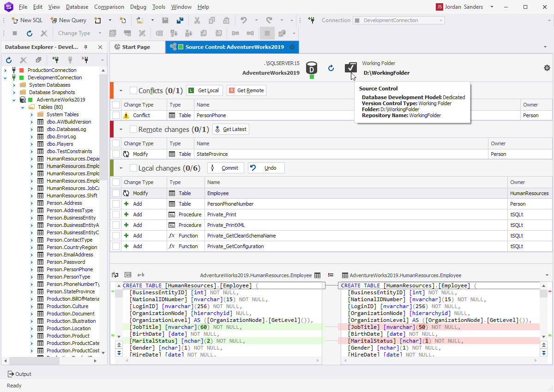Click the table icon next to left Employee header
Viewport: 554px width, 392px height.
317,275
